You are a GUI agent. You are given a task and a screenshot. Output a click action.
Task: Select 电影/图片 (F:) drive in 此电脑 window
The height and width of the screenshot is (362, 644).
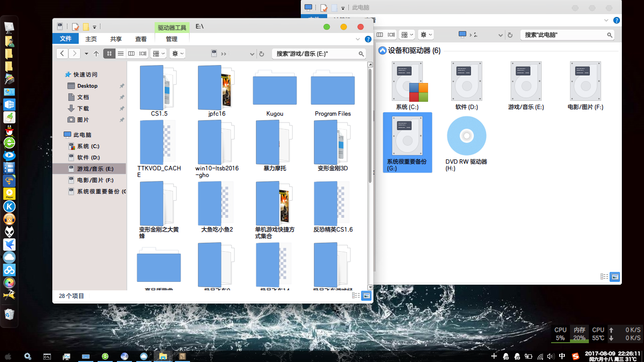(586, 85)
